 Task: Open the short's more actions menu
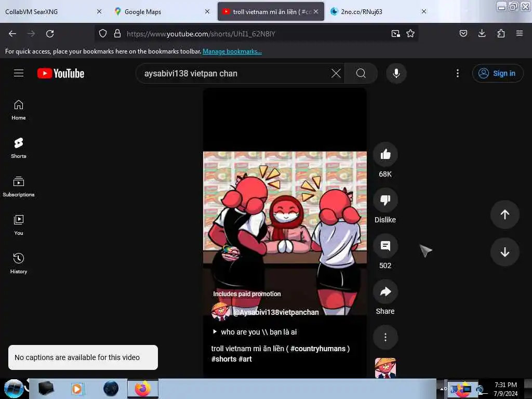point(385,337)
